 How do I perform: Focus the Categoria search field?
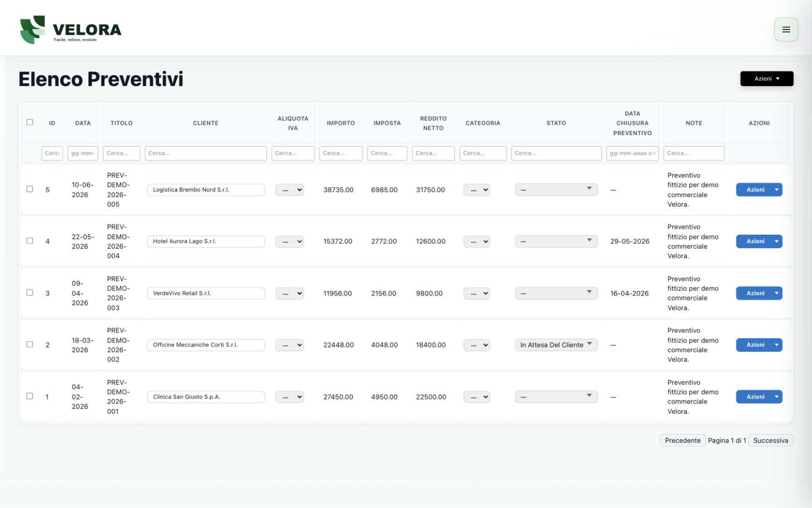[x=483, y=153]
